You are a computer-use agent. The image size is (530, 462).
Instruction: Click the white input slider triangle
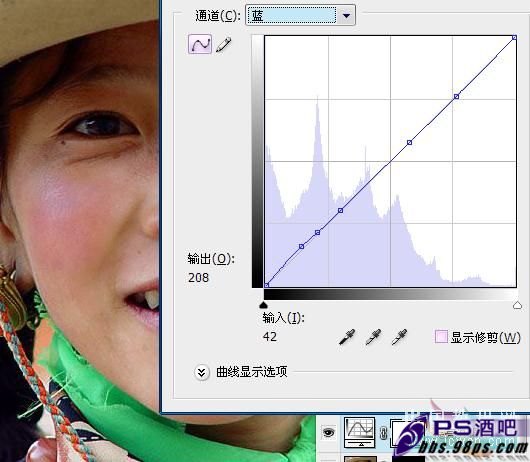pos(517,305)
